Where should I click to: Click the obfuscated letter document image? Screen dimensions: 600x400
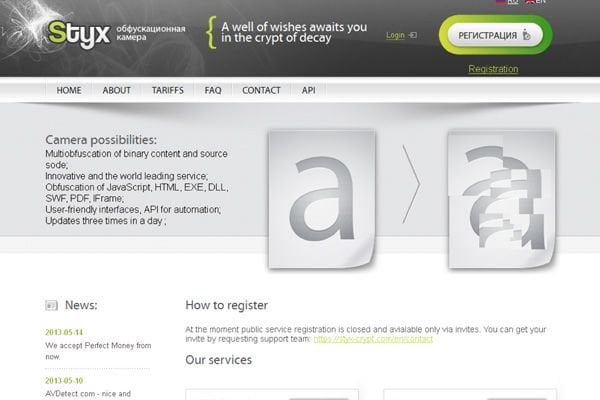pos(502,199)
